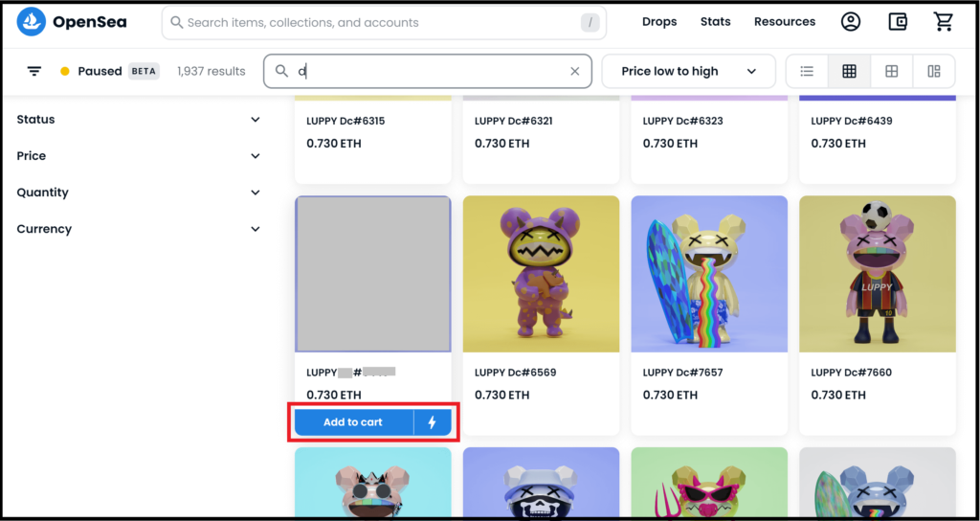The height and width of the screenshot is (521, 980).
Task: Open the LUPPY Dc#6323 title
Action: pos(682,121)
